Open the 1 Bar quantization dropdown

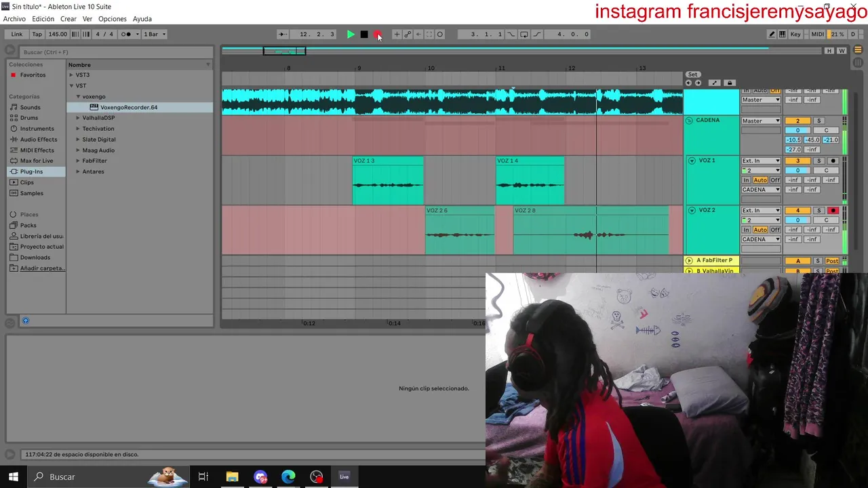click(155, 35)
